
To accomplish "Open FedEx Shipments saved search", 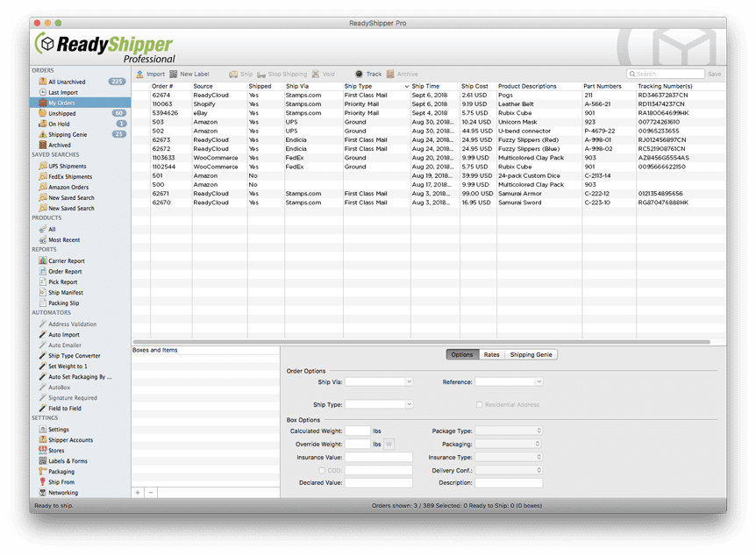I will click(70, 176).
